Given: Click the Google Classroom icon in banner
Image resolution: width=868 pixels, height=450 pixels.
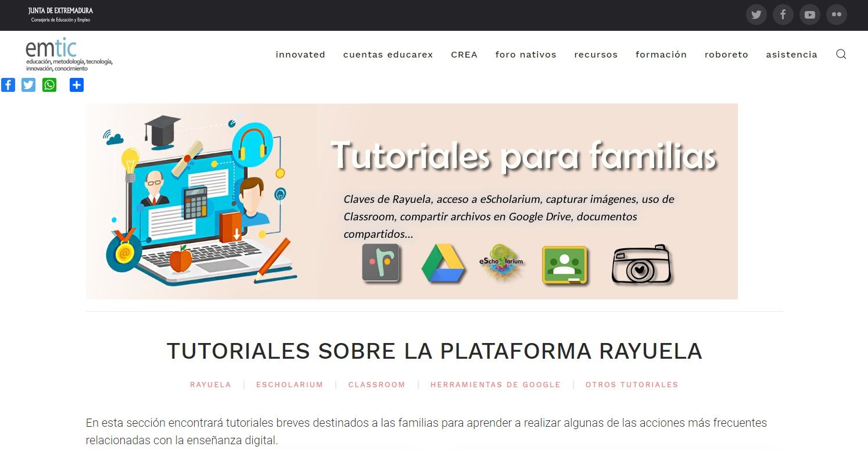Looking at the screenshot, I should coord(564,265).
